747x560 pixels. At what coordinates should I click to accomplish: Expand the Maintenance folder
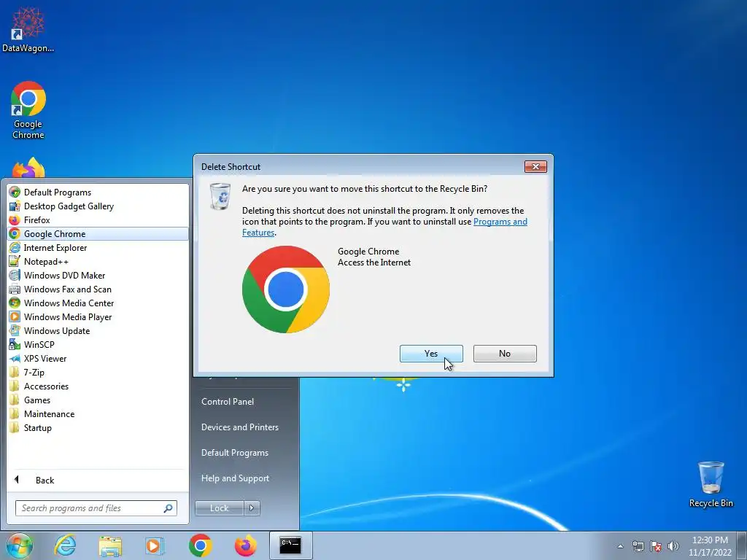[98, 414]
